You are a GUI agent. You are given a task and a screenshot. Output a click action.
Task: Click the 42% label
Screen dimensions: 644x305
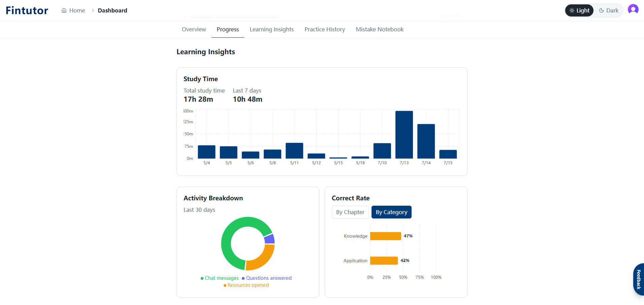(405, 261)
